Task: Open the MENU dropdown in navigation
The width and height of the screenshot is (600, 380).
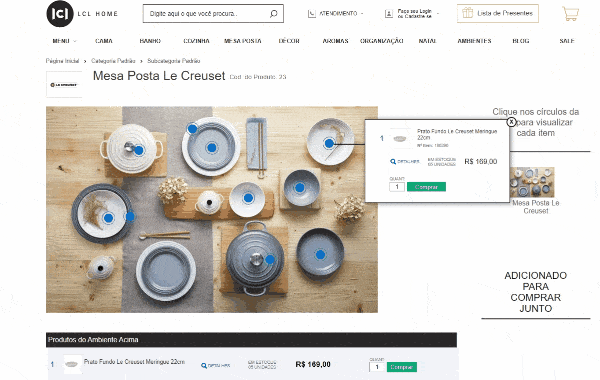Action: point(64,41)
